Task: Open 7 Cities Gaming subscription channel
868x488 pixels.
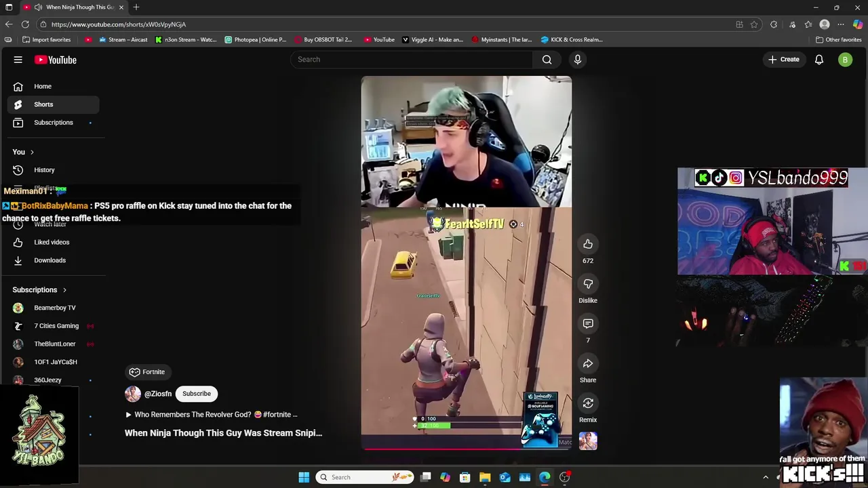Action: [53, 326]
